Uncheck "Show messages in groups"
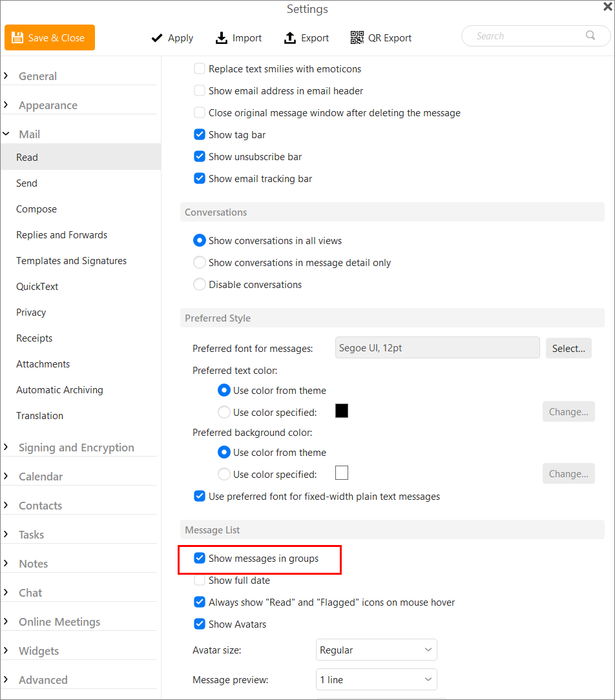The height and width of the screenshot is (700, 615). click(200, 558)
